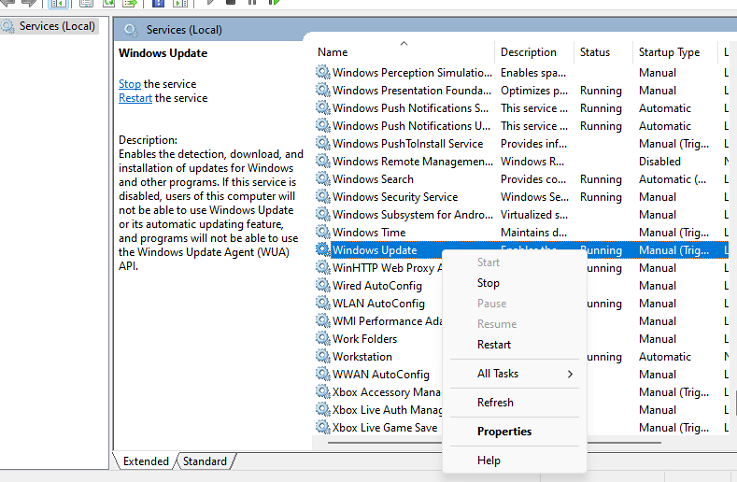Switch to the Standard tab

coord(205,461)
